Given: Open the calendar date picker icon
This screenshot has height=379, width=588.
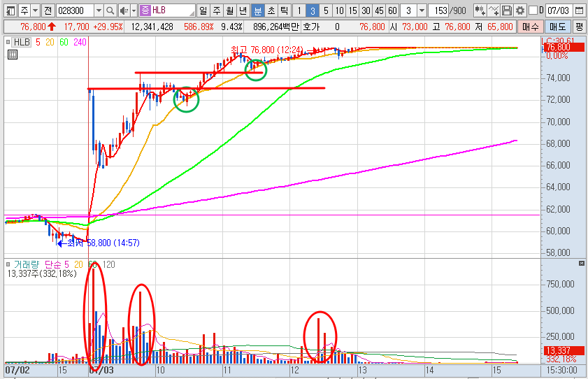Looking at the screenshot, I should click(579, 10).
